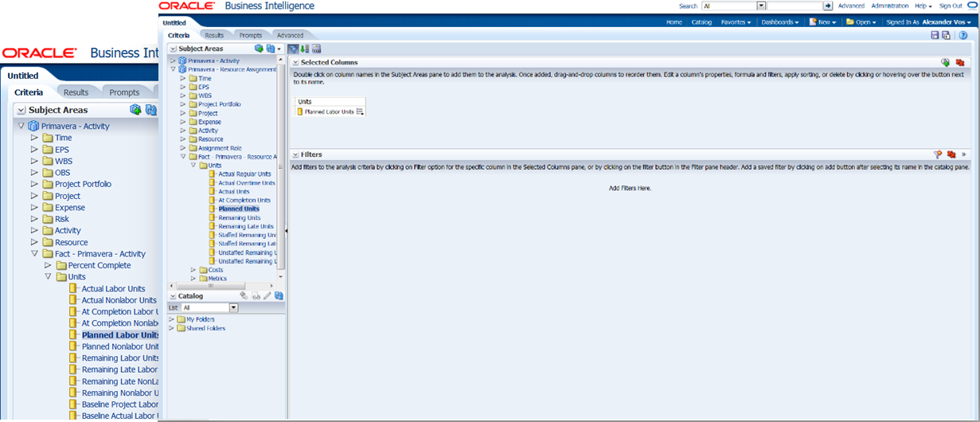
Task: Click into the search text field
Action: point(795,6)
